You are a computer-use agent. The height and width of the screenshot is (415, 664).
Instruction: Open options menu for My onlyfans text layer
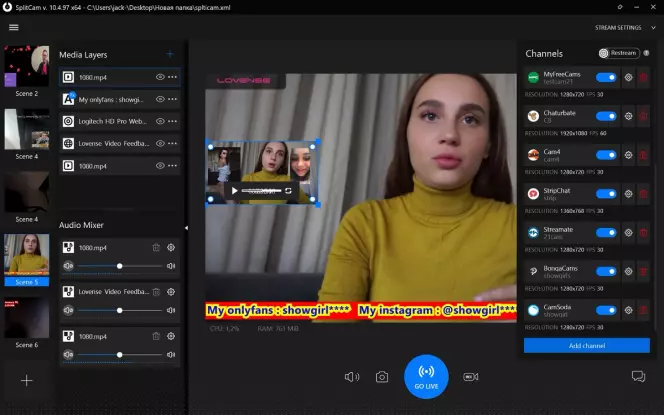(x=172, y=99)
